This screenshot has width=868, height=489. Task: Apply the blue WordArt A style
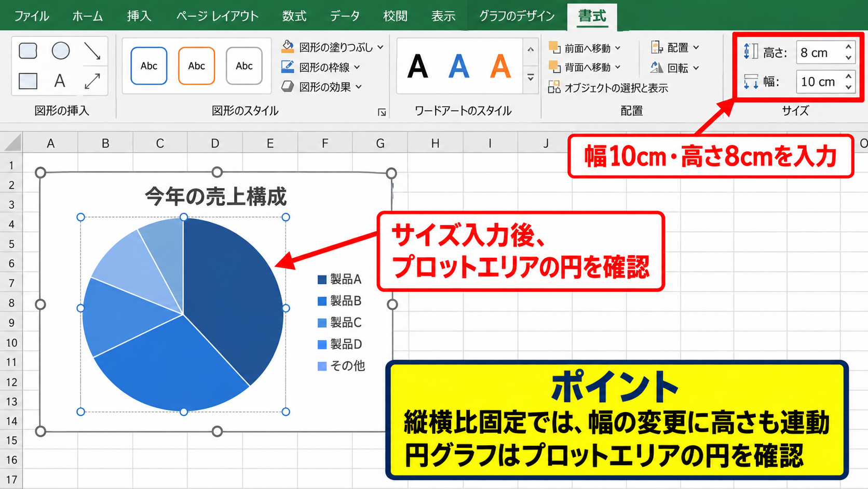point(459,67)
